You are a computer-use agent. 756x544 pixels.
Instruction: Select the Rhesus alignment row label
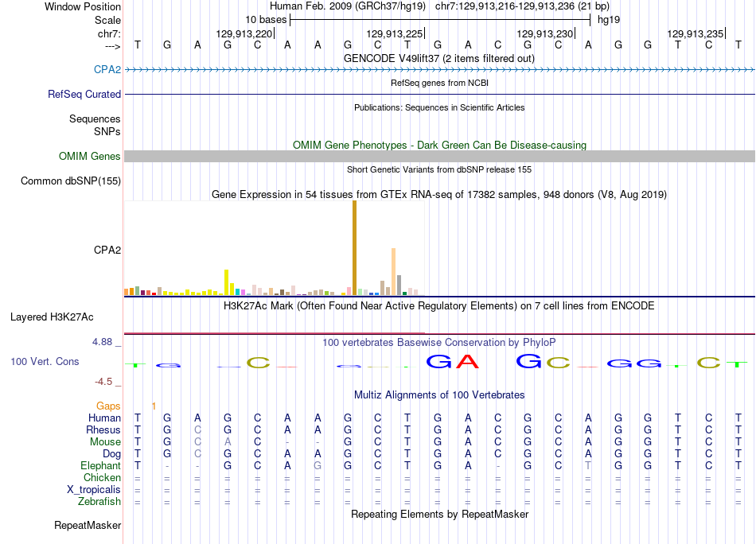103,429
